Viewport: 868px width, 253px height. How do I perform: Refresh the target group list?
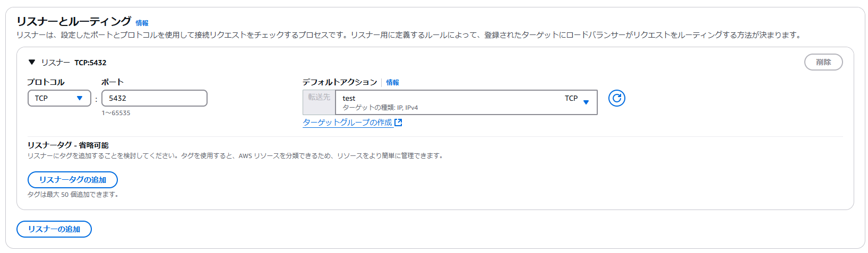616,98
